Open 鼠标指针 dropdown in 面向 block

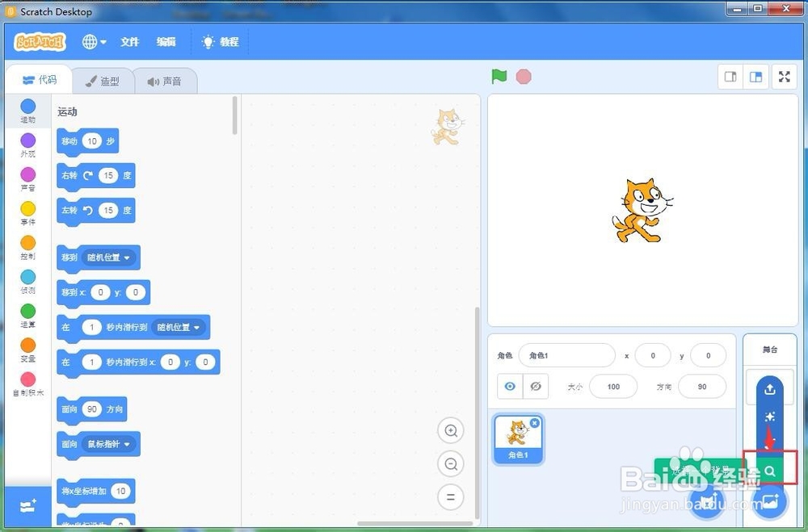click(x=109, y=443)
